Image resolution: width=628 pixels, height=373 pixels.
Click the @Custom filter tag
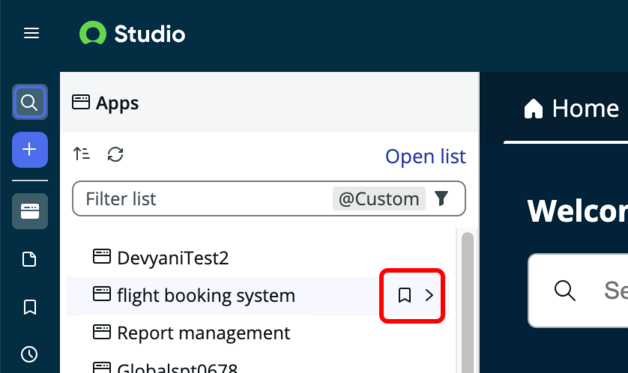point(379,199)
